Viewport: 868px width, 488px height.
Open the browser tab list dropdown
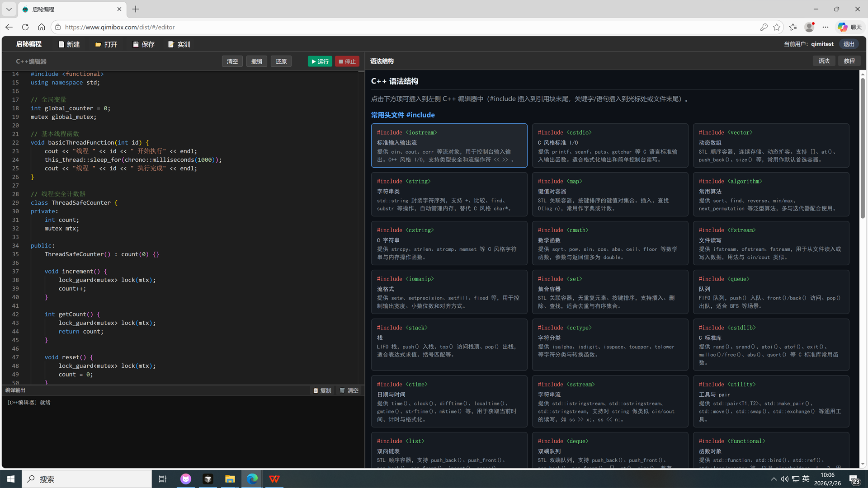click(9, 9)
